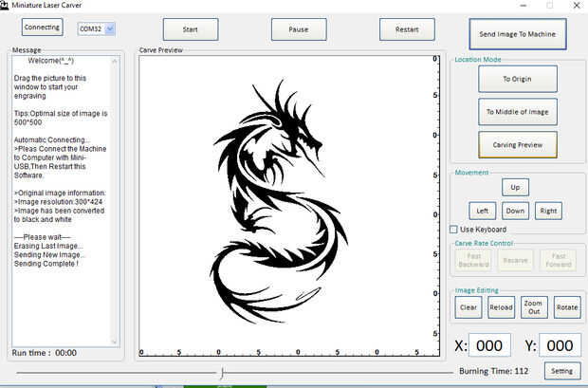Open the Setting button
588x388 pixels.
point(562,371)
